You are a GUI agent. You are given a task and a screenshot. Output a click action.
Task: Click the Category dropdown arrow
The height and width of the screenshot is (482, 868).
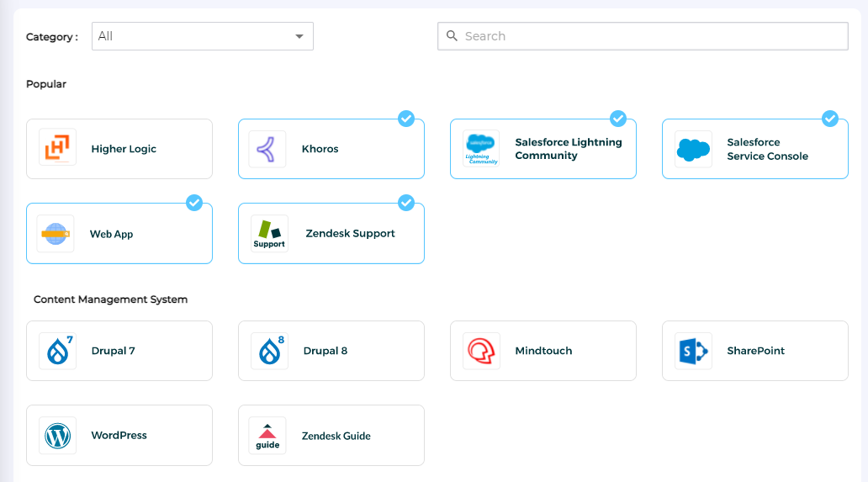[299, 36]
